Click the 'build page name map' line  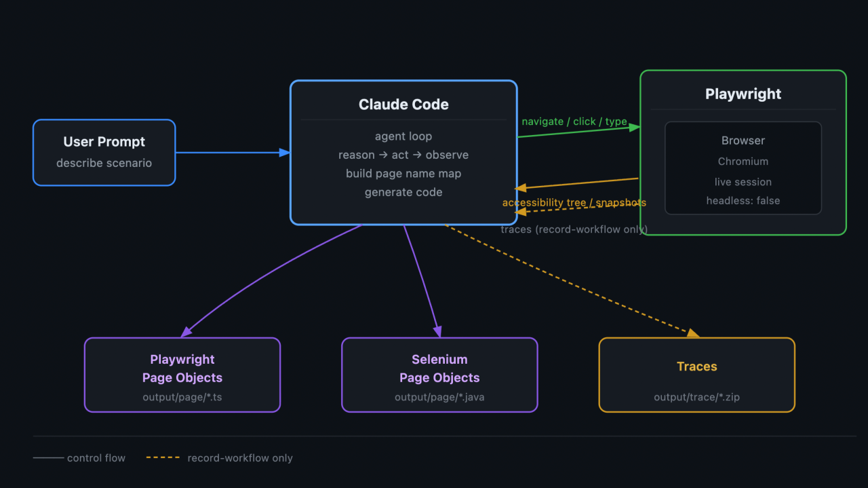pyautogui.click(x=403, y=173)
